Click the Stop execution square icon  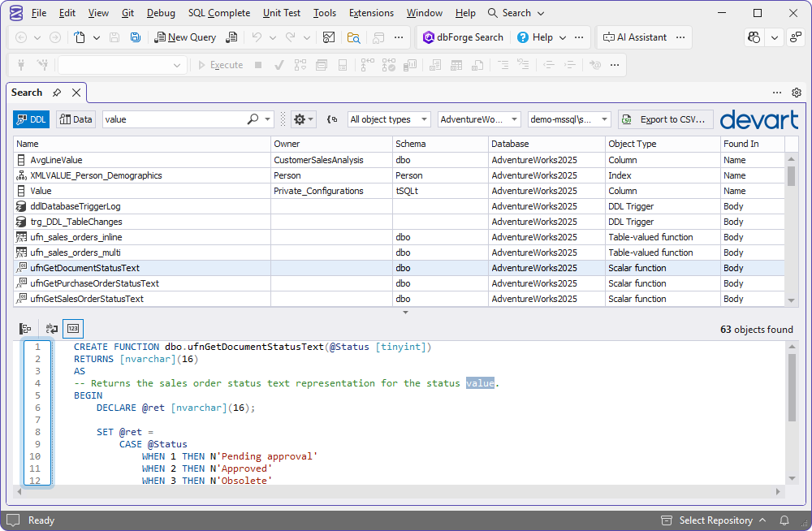pos(258,65)
